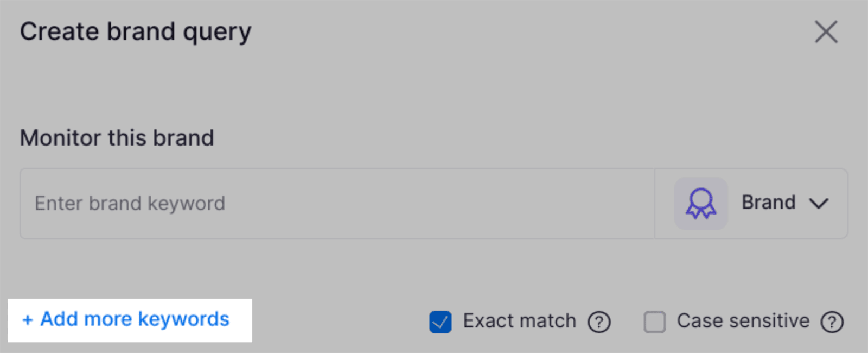Click the Monitor this brand label
The height and width of the screenshot is (353, 868).
coord(117,138)
